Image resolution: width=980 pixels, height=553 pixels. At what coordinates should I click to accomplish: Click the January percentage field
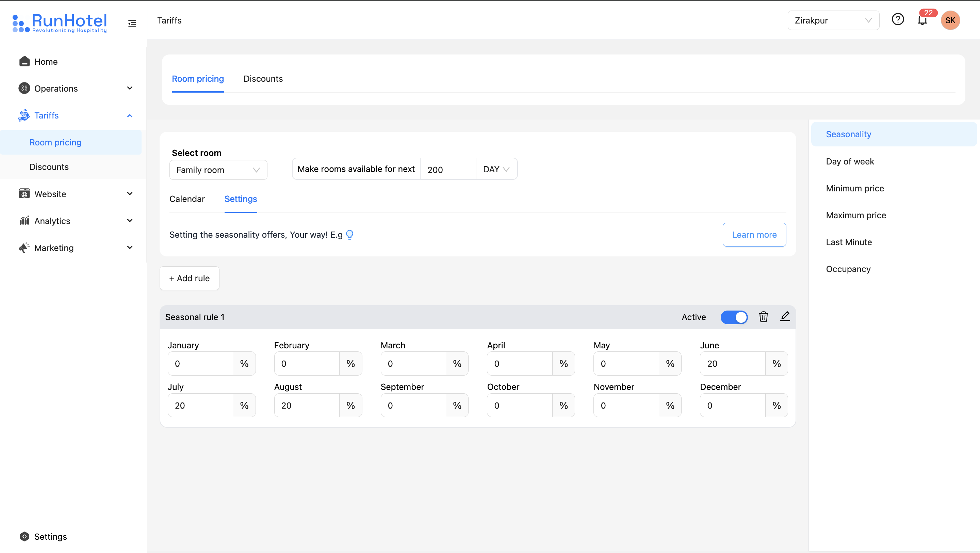(x=200, y=363)
